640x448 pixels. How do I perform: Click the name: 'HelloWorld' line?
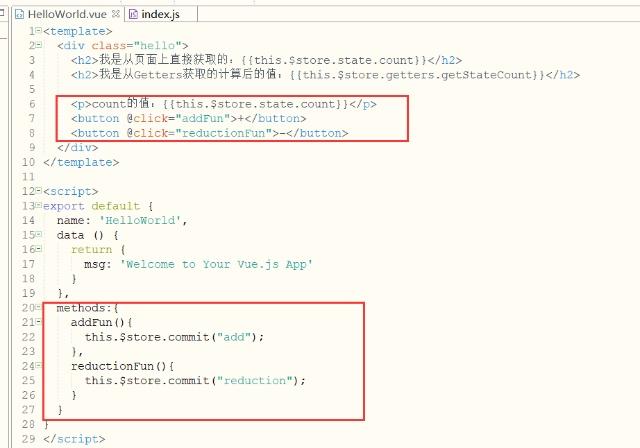tap(122, 220)
